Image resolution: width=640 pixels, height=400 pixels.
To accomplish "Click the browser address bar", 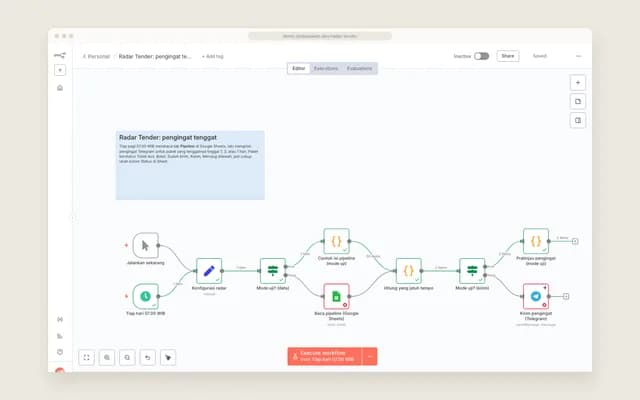I will (320, 36).
